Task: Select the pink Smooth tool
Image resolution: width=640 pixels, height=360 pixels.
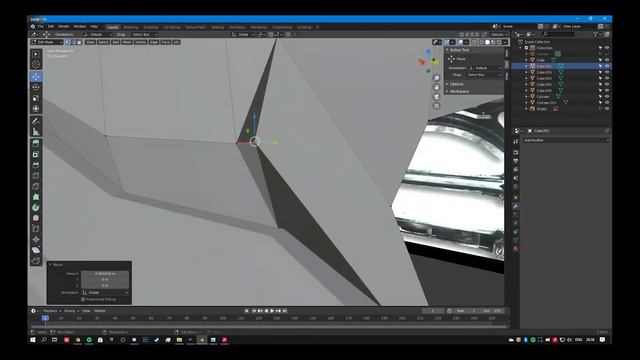Action: click(36, 218)
